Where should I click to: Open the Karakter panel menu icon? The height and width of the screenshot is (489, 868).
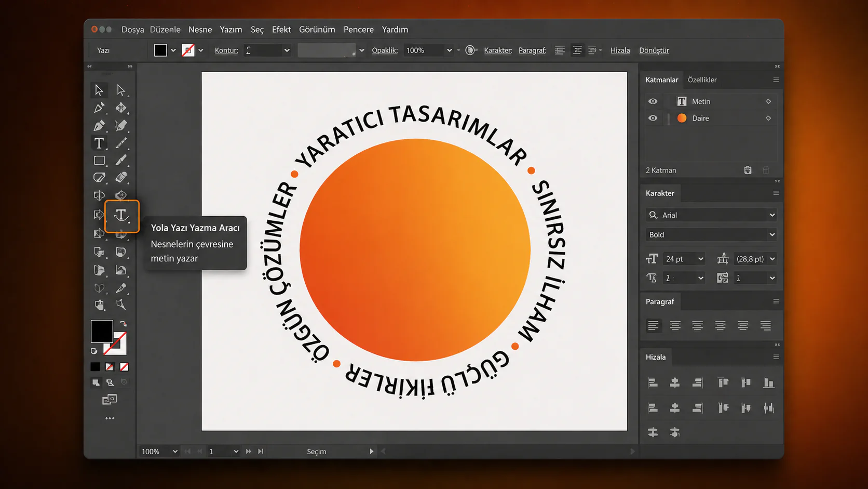click(776, 193)
